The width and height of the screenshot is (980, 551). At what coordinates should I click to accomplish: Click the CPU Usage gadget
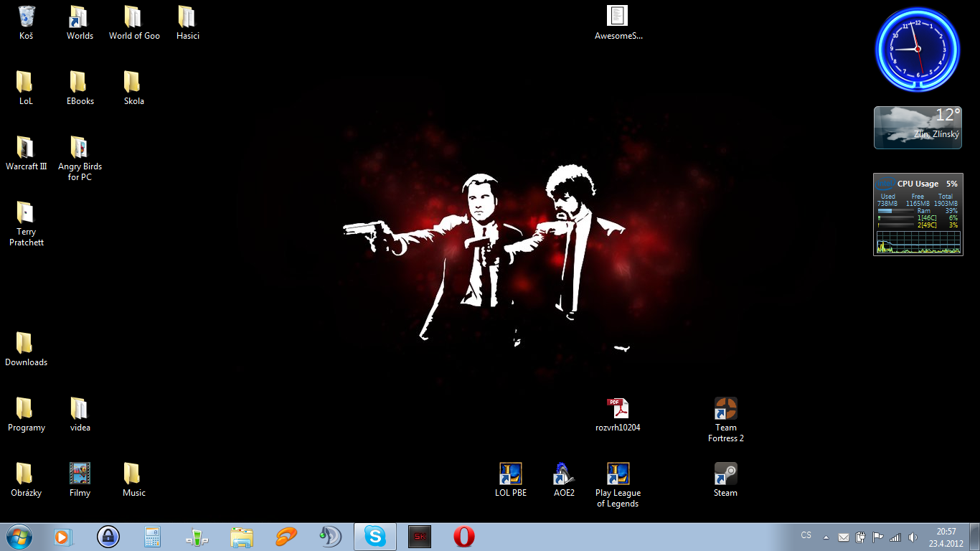coord(918,215)
